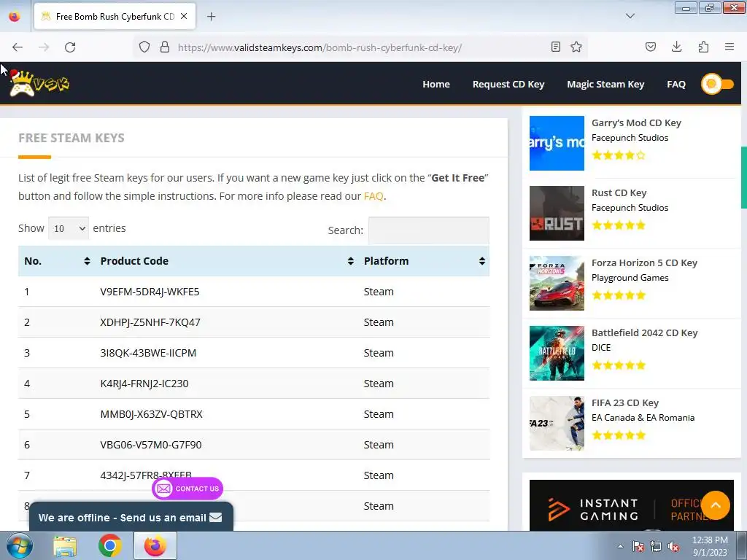747x560 pixels.
Task: Open Garry's Mod CD Key link
Action: pyautogui.click(x=636, y=122)
